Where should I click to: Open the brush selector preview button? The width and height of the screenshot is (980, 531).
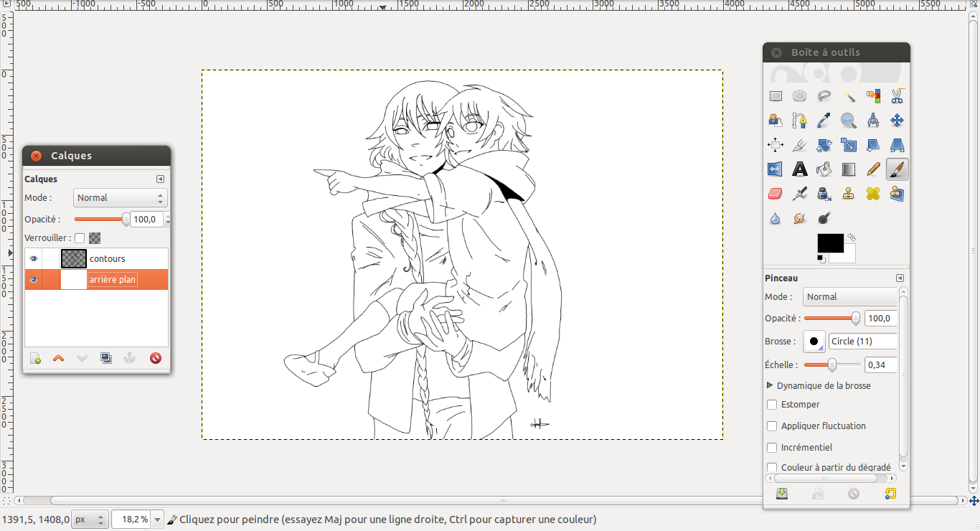pyautogui.click(x=814, y=342)
